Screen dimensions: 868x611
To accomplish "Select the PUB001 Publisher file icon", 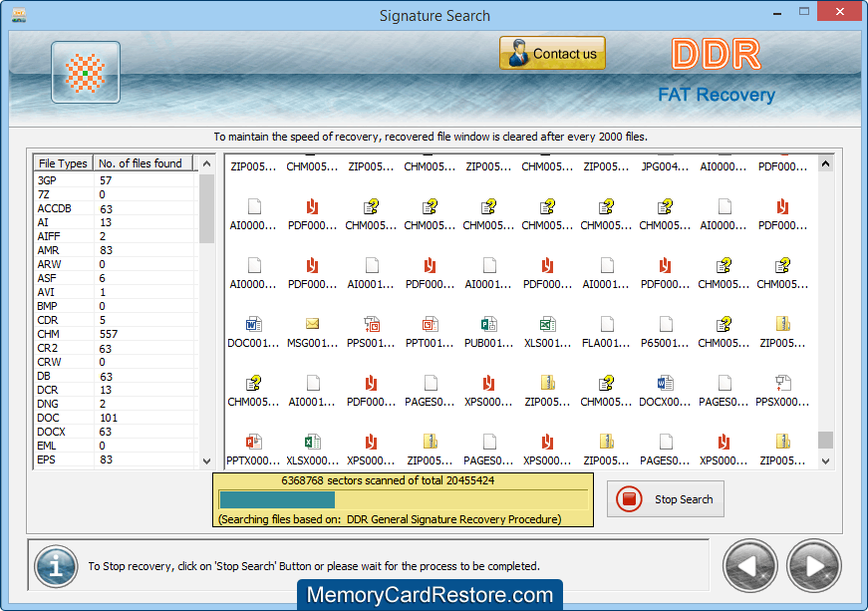I will pyautogui.click(x=488, y=324).
